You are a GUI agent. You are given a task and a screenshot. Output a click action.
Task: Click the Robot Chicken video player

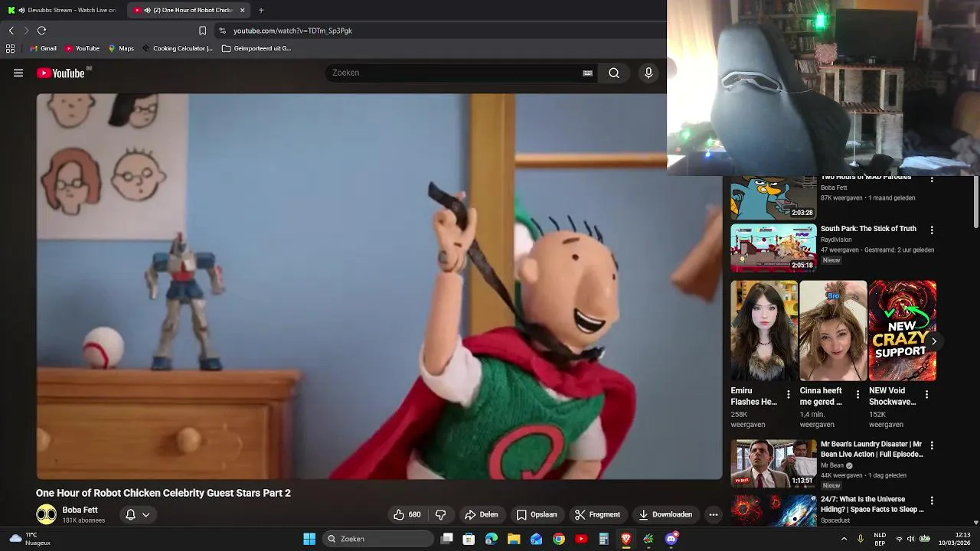379,286
